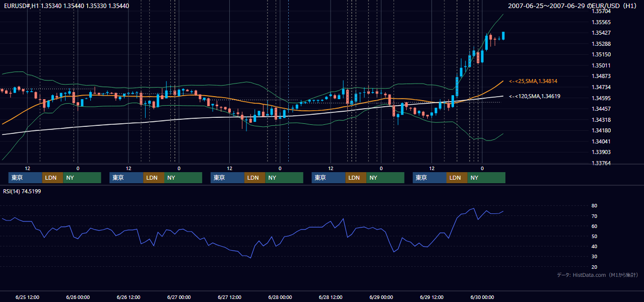Select price level 1.35427 on axis
Image resolution: width=644 pixels, height=302 pixels.
[x=601, y=33]
